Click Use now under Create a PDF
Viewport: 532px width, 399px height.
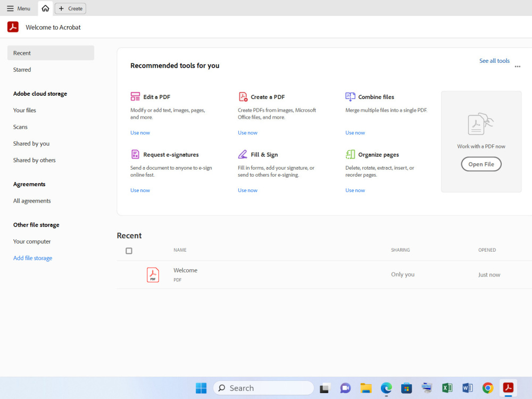(248, 132)
